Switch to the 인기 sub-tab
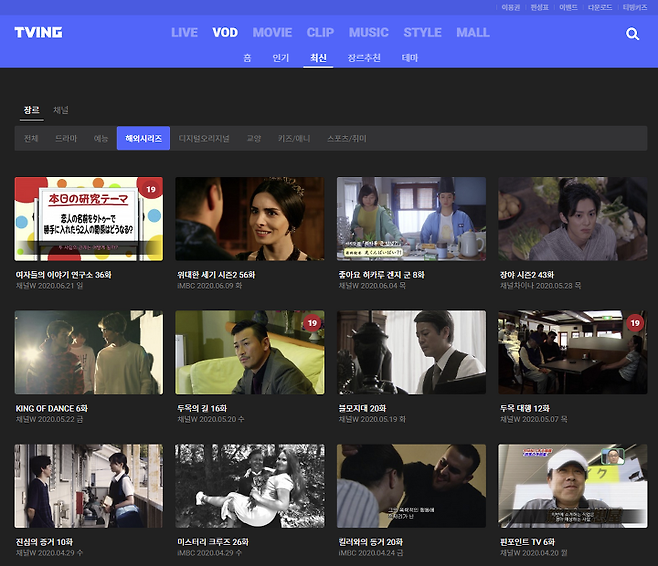Screen dimensions: 658x566 click(x=280, y=58)
